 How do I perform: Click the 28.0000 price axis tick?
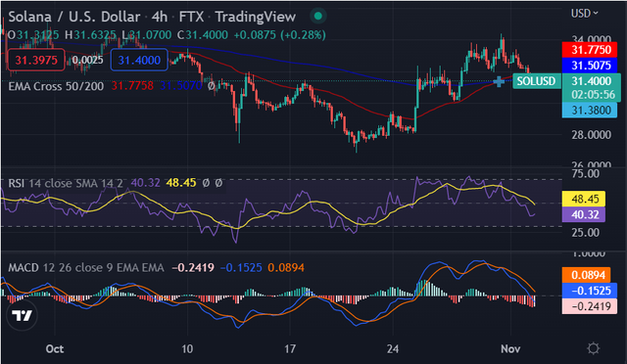tap(591, 135)
